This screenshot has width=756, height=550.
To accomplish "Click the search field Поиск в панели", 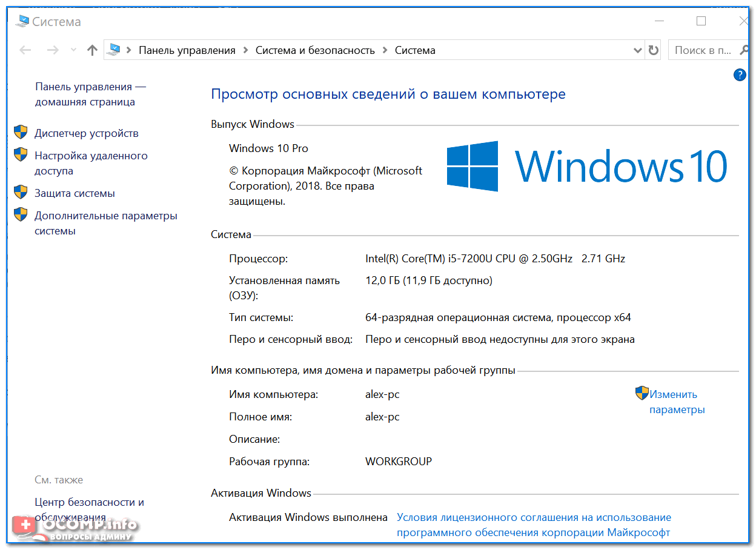I will 708,50.
